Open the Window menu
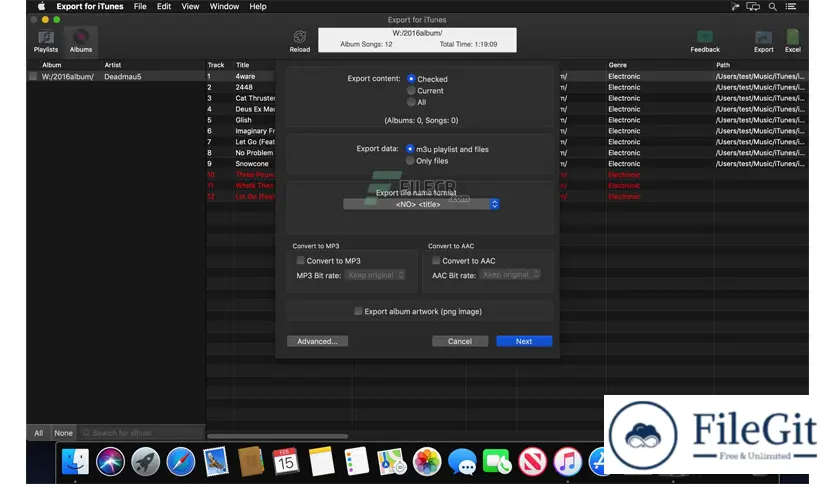 tap(224, 6)
